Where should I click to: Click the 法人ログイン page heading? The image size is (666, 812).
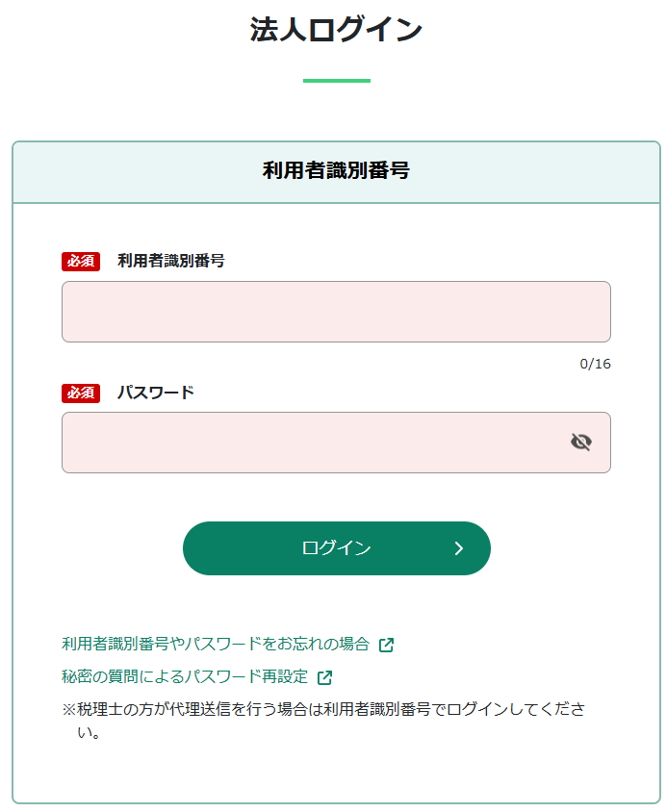336,30
